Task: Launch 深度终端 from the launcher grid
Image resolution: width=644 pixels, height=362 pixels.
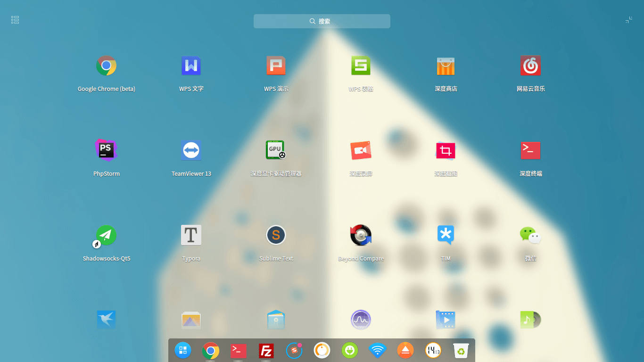Action: (x=531, y=151)
